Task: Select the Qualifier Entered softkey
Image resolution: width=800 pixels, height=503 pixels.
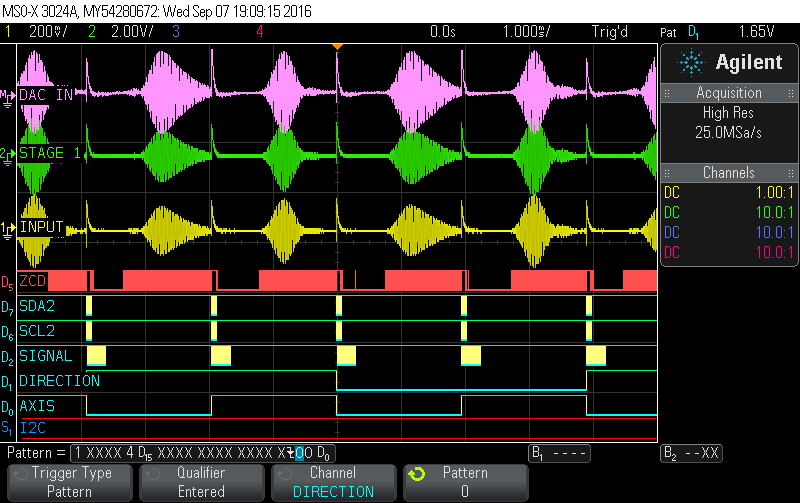Action: point(201,482)
